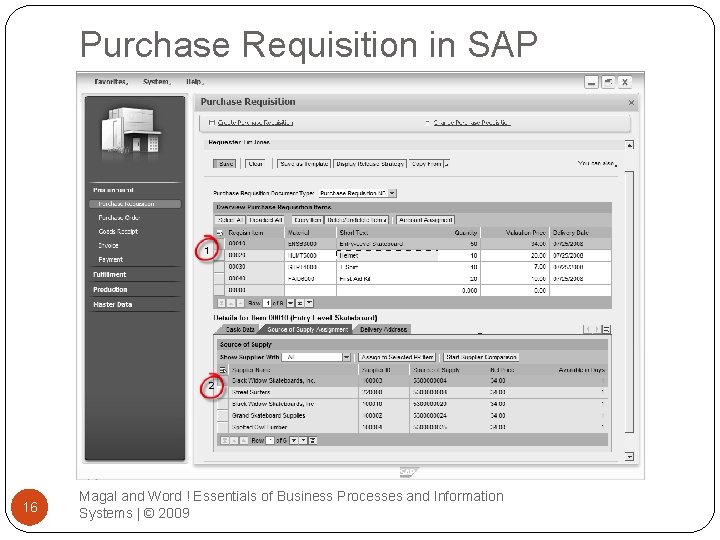Click the You can also link
This screenshot has height=540, width=720.
coord(597,163)
